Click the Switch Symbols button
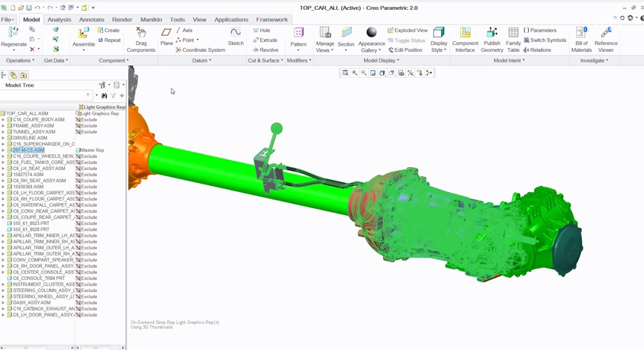The height and width of the screenshot is (350, 644). click(x=545, y=40)
